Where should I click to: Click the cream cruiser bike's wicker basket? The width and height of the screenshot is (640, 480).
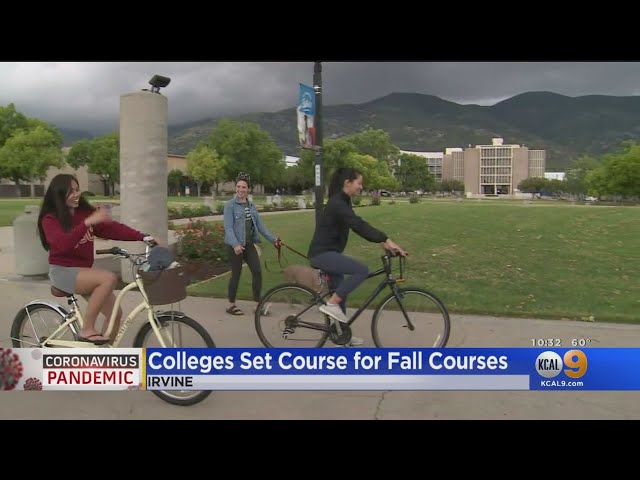pos(165,285)
